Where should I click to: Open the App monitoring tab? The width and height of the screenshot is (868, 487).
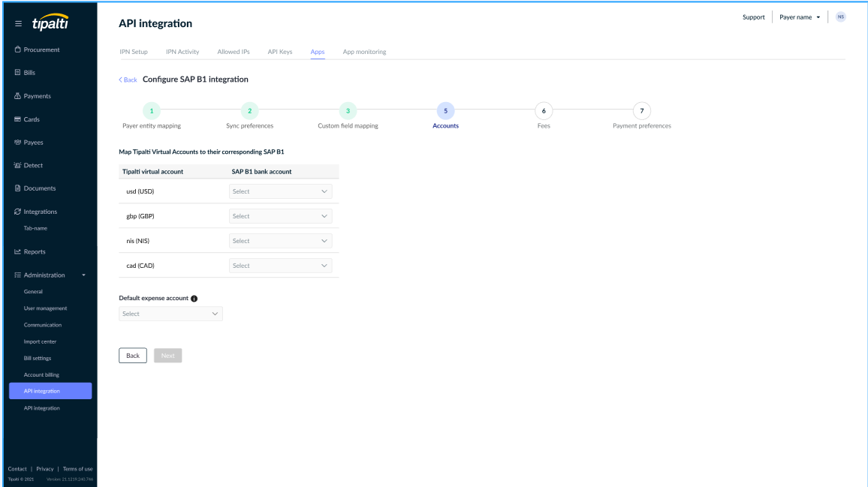[365, 52]
